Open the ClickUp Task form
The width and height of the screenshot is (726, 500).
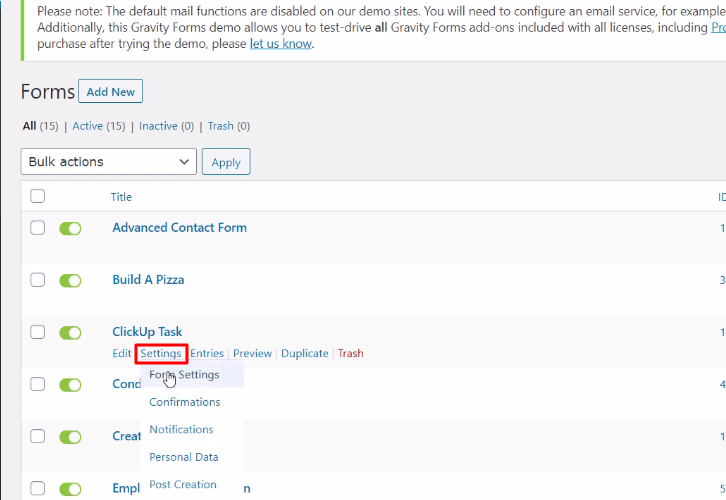(147, 331)
